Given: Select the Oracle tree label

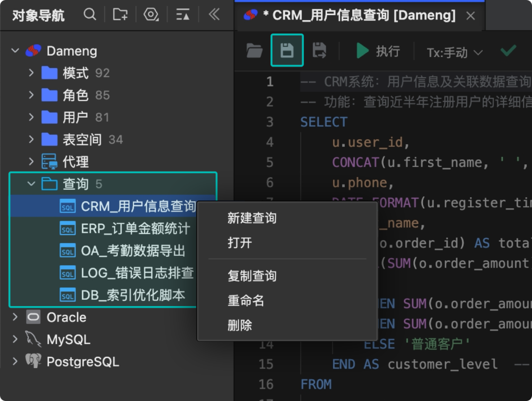Looking at the screenshot, I should pos(66,317).
